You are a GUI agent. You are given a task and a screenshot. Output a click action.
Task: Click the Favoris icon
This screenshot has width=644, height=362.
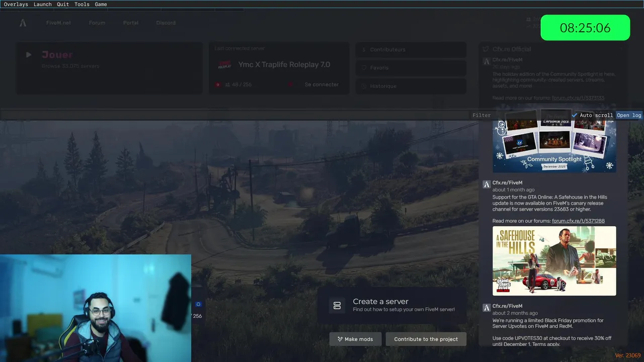tap(364, 68)
